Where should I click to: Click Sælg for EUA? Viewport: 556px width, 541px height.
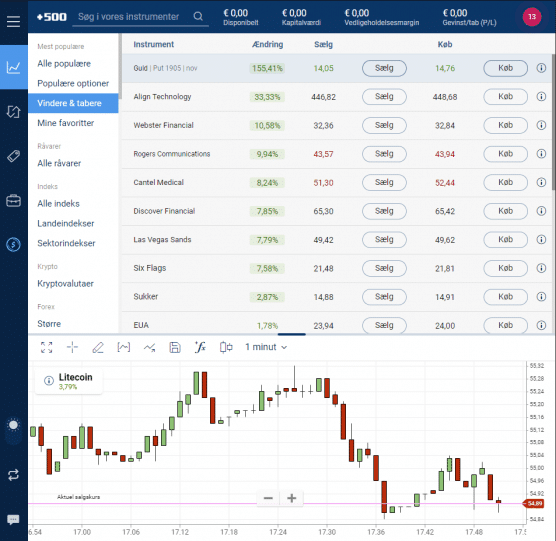click(384, 325)
